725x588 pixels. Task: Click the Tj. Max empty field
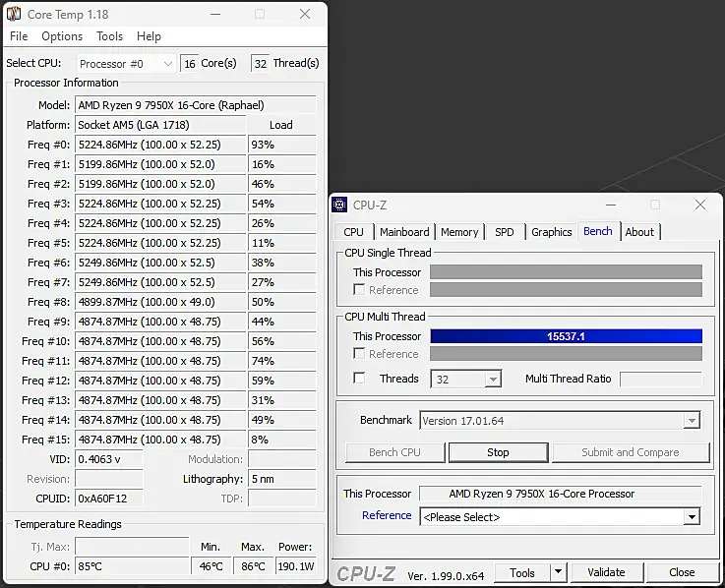point(132,546)
